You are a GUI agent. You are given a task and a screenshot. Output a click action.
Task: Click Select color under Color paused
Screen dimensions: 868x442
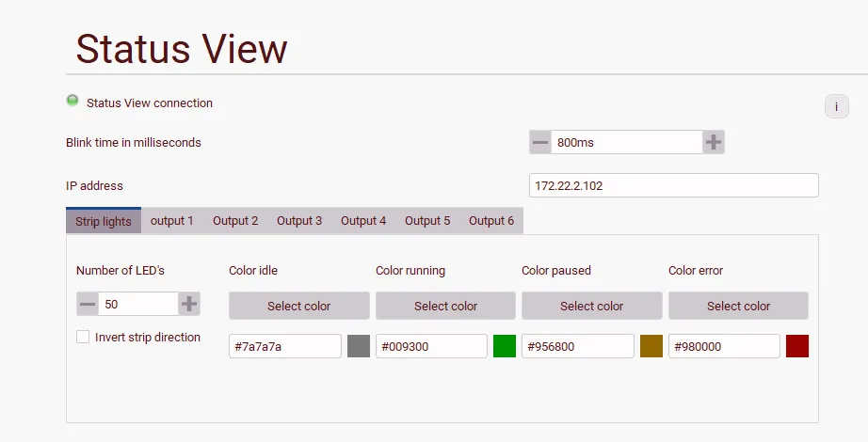click(592, 306)
